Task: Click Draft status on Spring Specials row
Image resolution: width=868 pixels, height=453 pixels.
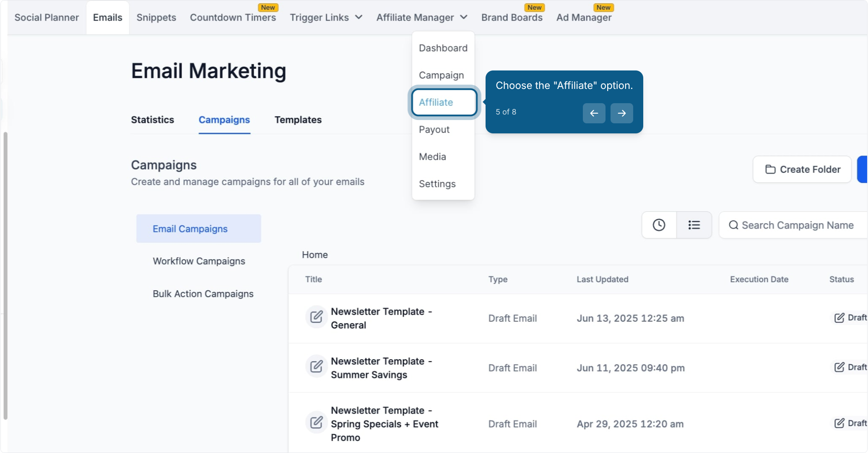Action: tap(850, 423)
